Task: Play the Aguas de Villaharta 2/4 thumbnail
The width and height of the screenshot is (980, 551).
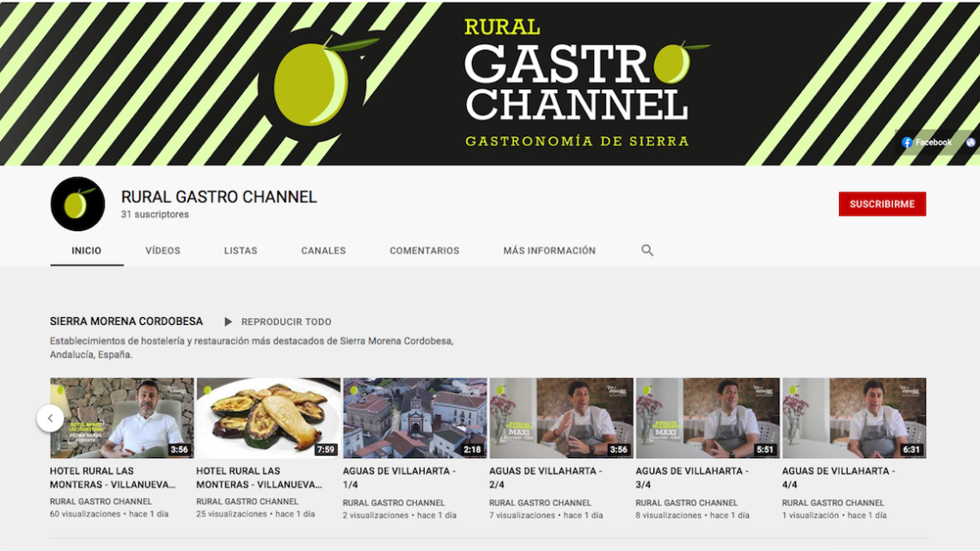Action: coord(561,418)
